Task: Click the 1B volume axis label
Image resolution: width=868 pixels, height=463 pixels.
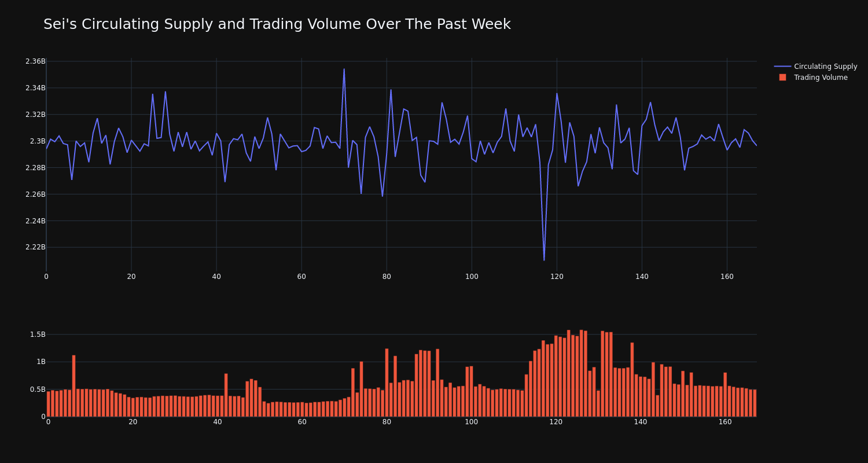Action: [x=41, y=362]
